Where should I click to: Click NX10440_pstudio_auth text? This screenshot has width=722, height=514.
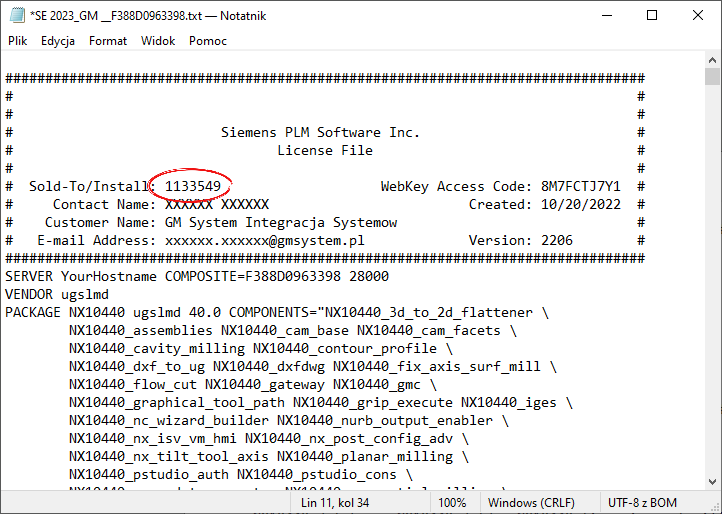(x=149, y=475)
